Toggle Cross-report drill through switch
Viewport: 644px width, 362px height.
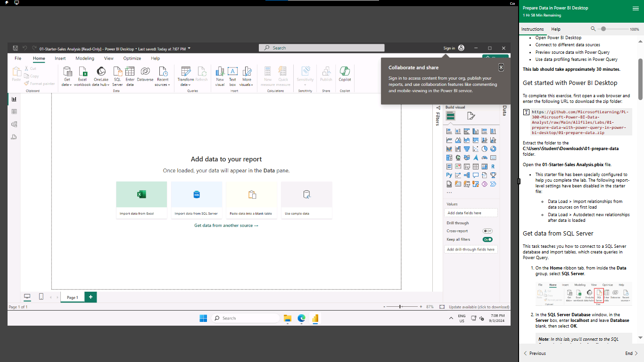[487, 231]
